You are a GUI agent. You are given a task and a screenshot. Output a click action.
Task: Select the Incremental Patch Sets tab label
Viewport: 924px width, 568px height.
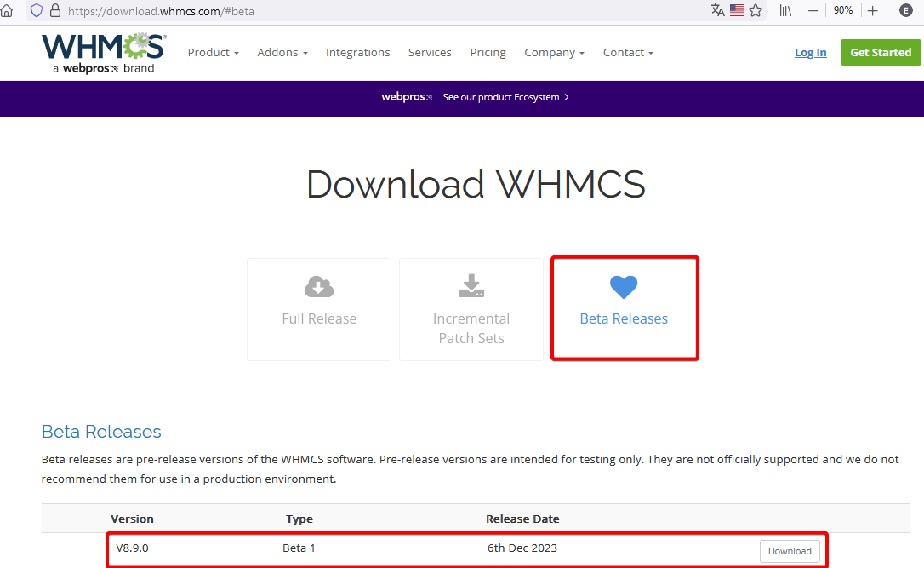[x=471, y=328]
